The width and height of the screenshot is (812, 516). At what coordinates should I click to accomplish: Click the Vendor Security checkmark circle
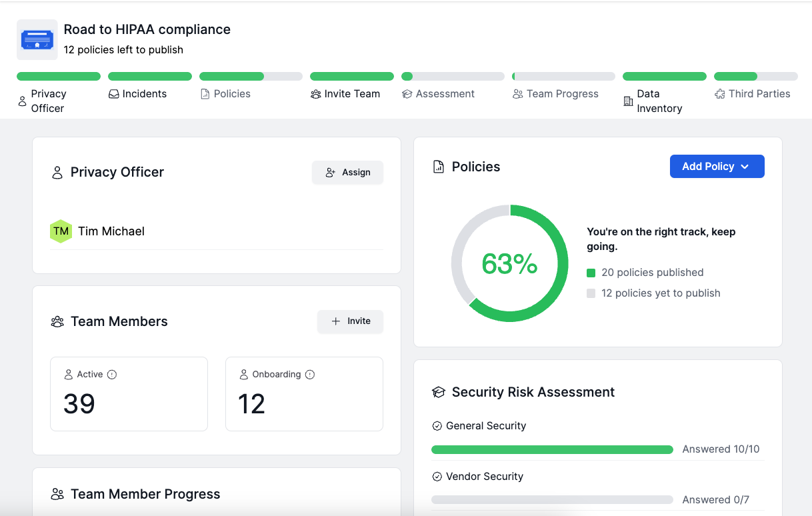[437, 477]
